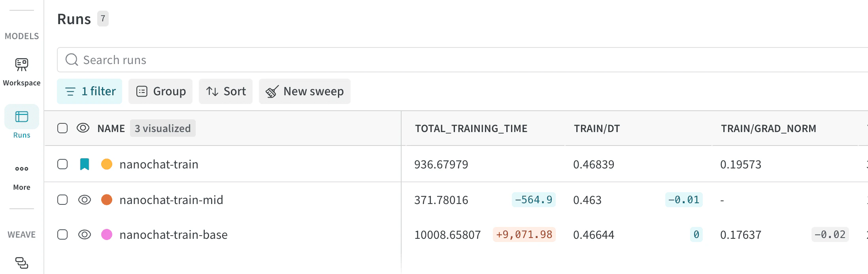Toggle the select-all checkbox in the header row
Screen dimensions: 868x274
tap(62, 128)
